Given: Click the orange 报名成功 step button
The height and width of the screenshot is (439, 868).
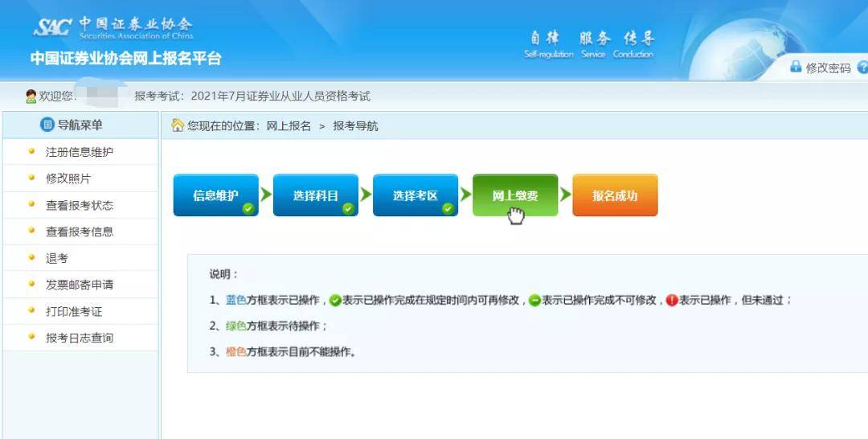Looking at the screenshot, I should pos(615,195).
